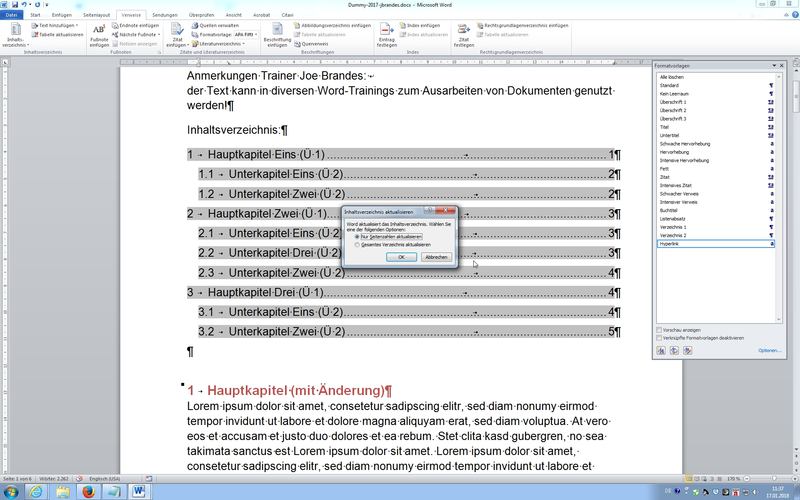Click Abbildungsverzeichnis einfügen

[x=332, y=26]
